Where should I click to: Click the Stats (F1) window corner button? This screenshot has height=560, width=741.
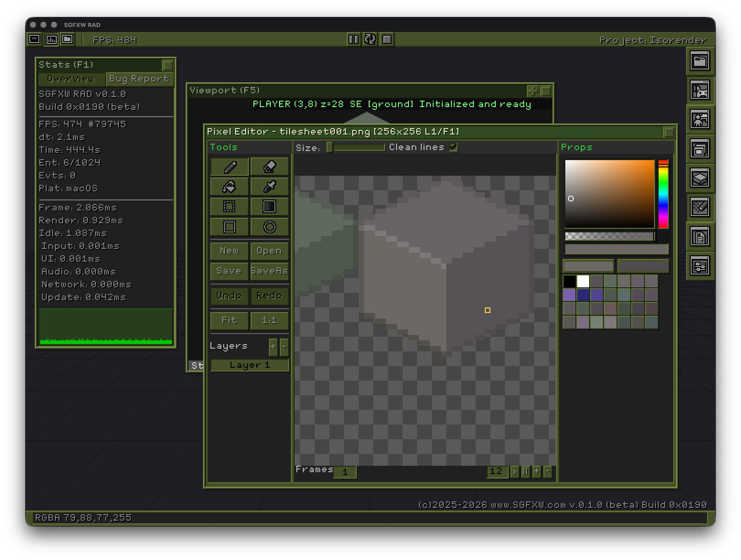click(168, 65)
